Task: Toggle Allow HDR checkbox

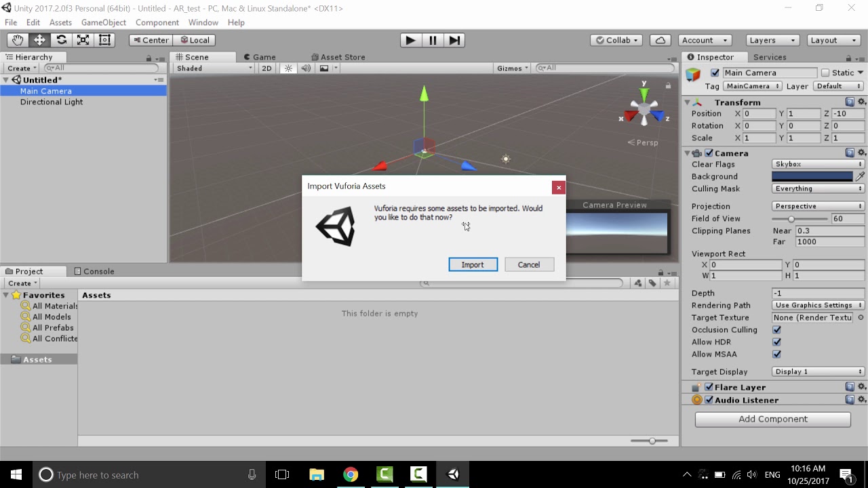Action: [x=776, y=342]
